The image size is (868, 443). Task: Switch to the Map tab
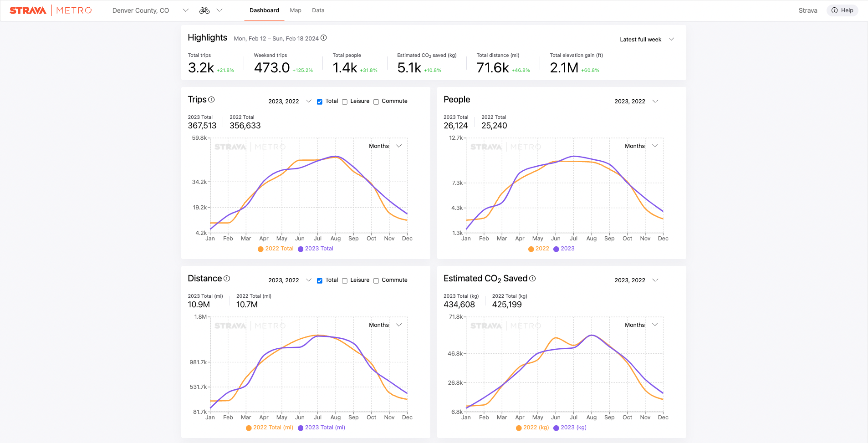point(296,10)
